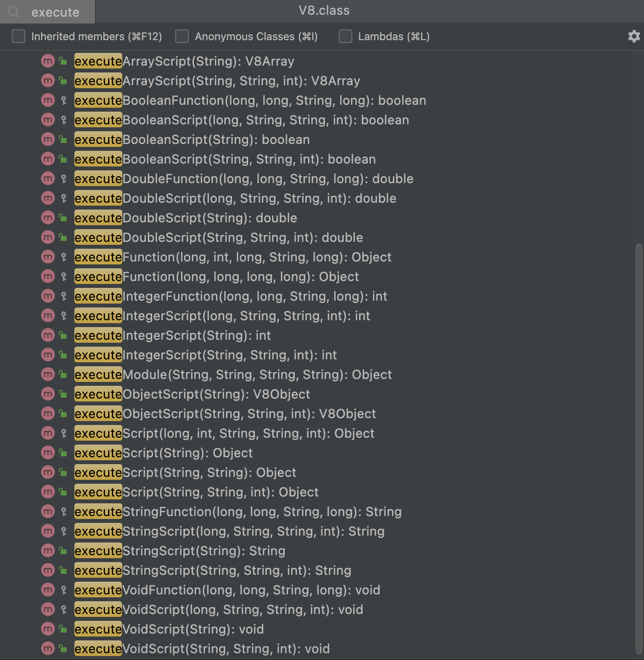Select executeArrayScript(String, String, int): V8Array
The image size is (644, 660).
pos(217,81)
